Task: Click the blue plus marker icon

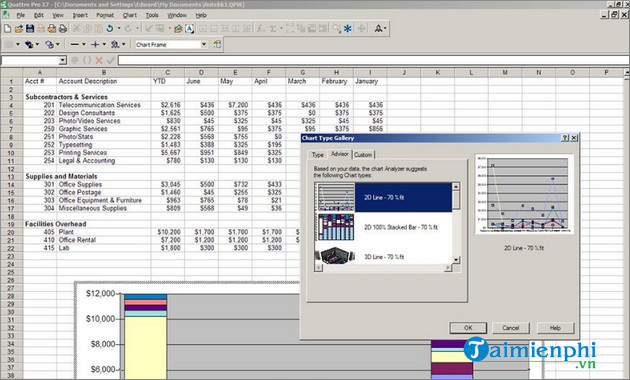Action: pos(95,44)
